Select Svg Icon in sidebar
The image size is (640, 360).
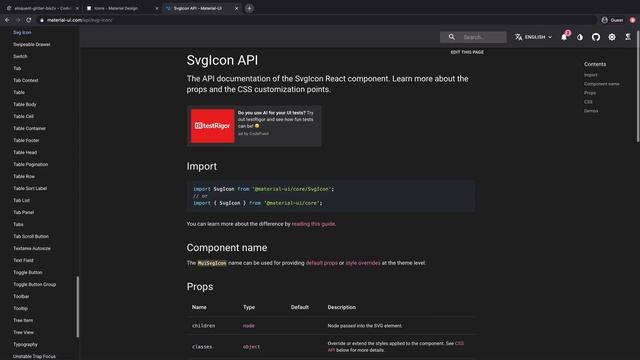[x=22, y=32]
